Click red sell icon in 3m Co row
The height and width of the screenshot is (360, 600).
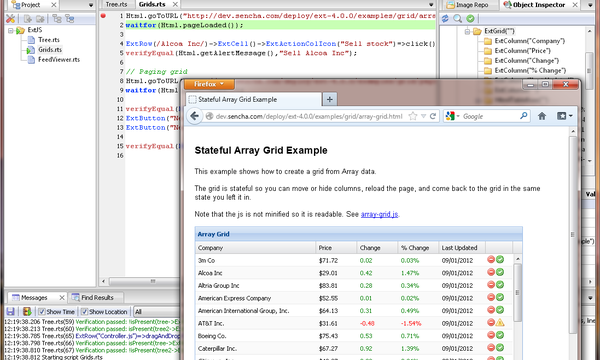[x=491, y=259]
